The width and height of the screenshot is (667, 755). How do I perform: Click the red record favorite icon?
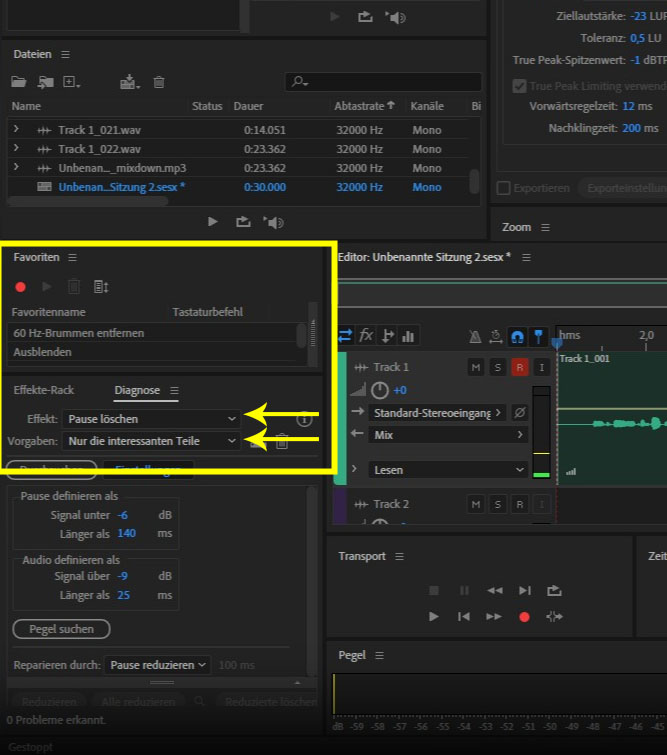pyautogui.click(x=20, y=287)
